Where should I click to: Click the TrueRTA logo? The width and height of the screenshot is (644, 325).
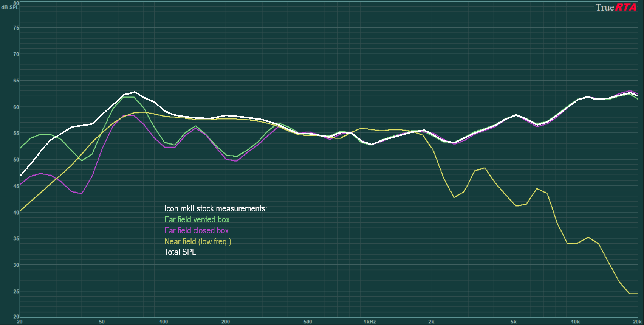click(616, 8)
